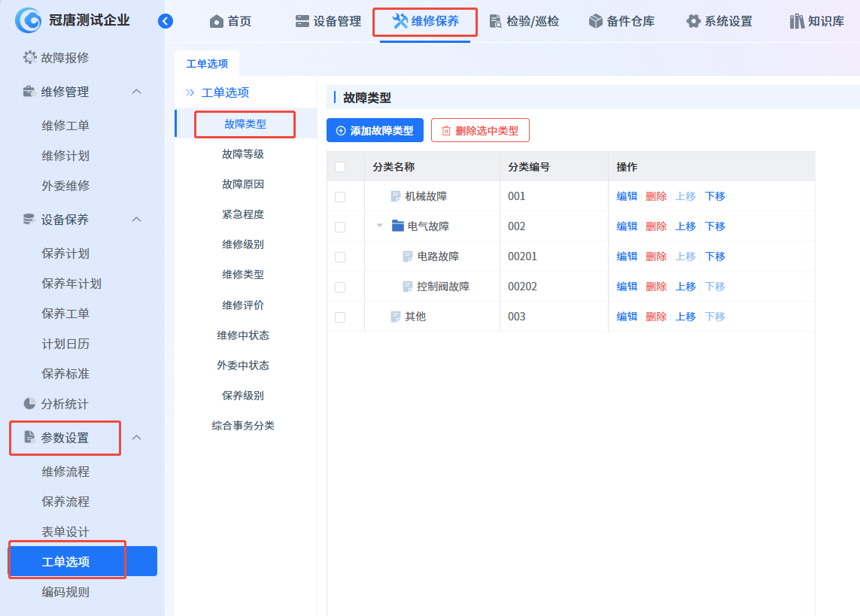Check the box next to 其他 row

(x=340, y=317)
